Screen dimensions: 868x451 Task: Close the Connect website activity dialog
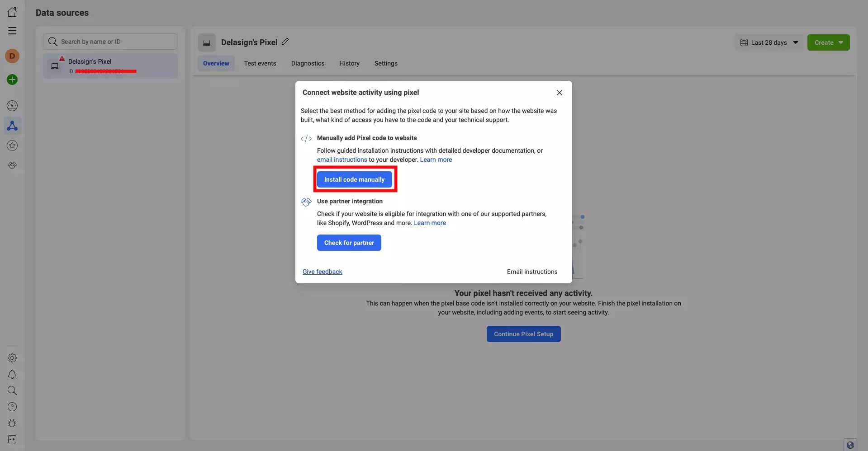pyautogui.click(x=559, y=93)
